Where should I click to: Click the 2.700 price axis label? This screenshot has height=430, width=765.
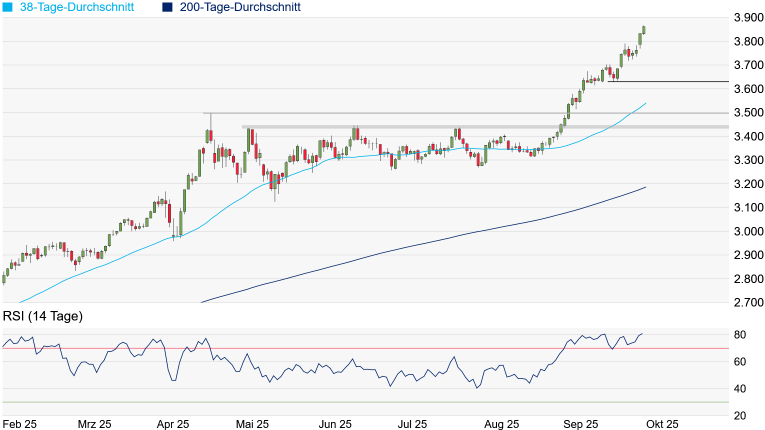pos(748,303)
